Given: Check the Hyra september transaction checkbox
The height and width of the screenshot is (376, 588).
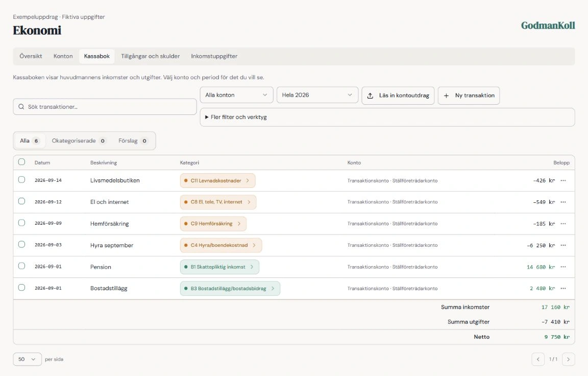Looking at the screenshot, I should coord(22,244).
